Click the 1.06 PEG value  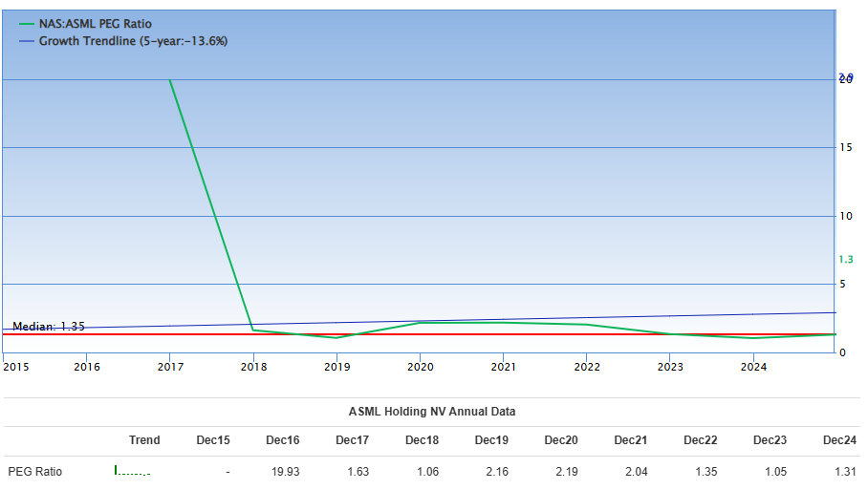428,472
